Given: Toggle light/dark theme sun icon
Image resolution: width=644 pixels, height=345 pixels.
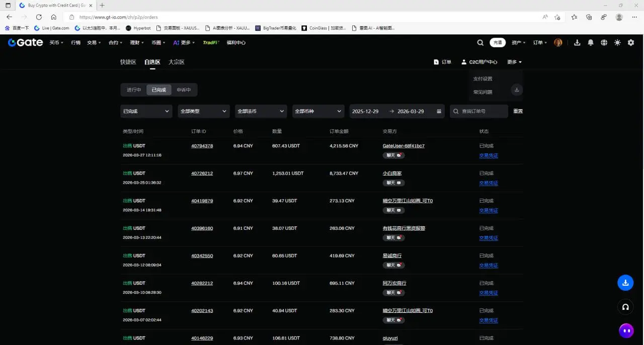Looking at the screenshot, I should [617, 43].
